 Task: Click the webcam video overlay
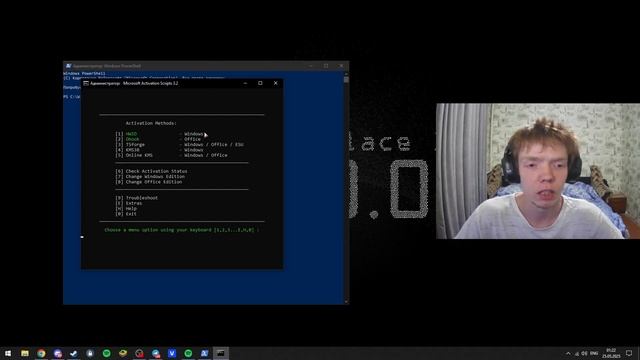(x=538, y=171)
